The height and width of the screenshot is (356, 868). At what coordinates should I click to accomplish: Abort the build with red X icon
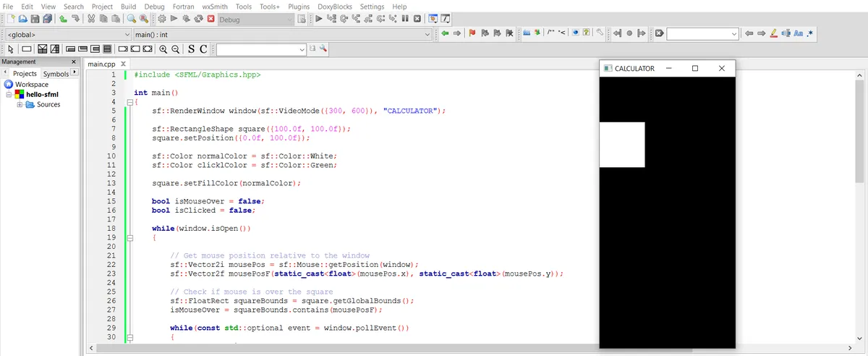(210, 19)
